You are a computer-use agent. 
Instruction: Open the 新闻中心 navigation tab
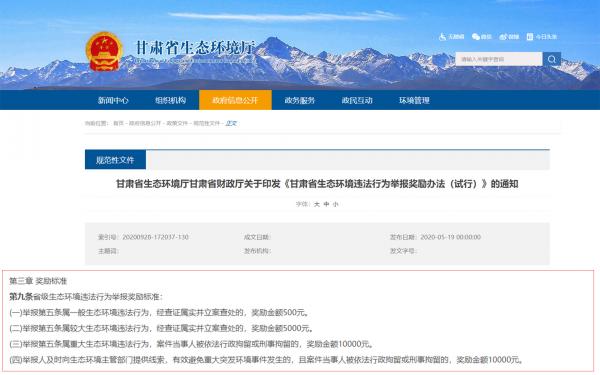point(113,100)
